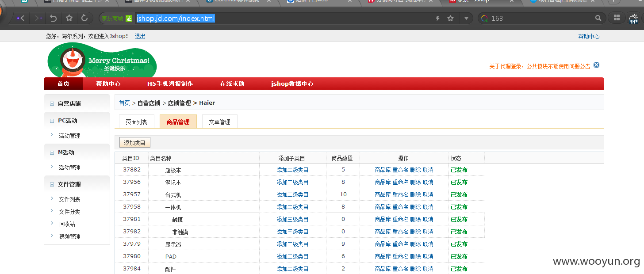Open H5手机海报制作 menu item
Viewport: 644px width, 274px height.
click(170, 84)
